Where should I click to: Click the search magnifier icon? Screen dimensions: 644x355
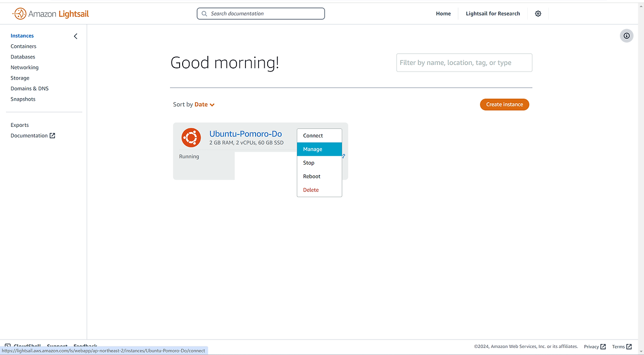pyautogui.click(x=204, y=14)
